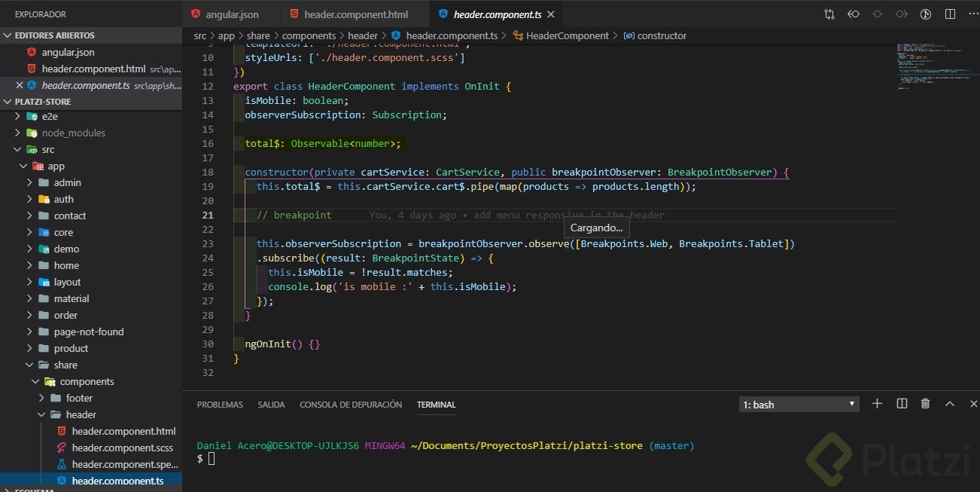Click line number 18 in the gutter
Viewport: 980px width, 492px height.
208,172
